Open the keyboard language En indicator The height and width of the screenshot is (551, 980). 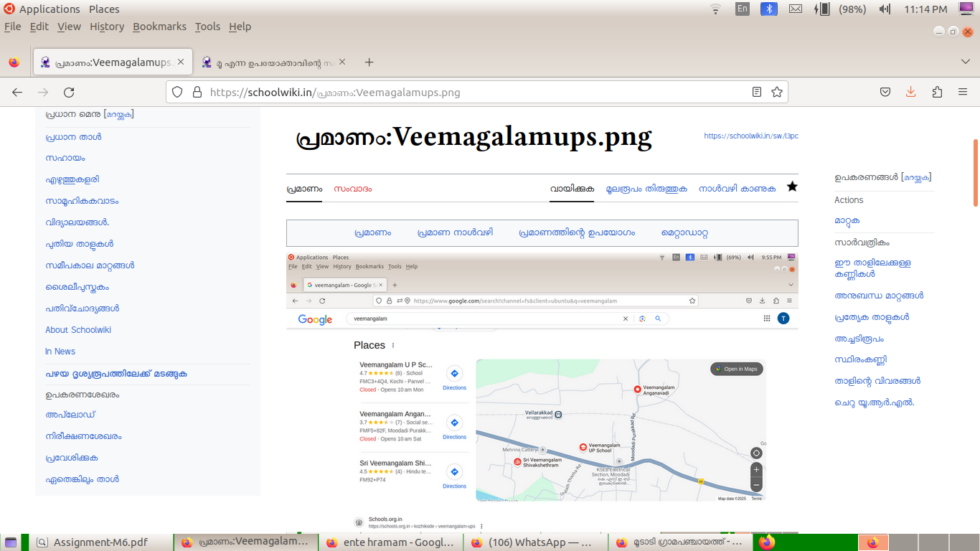743,9
